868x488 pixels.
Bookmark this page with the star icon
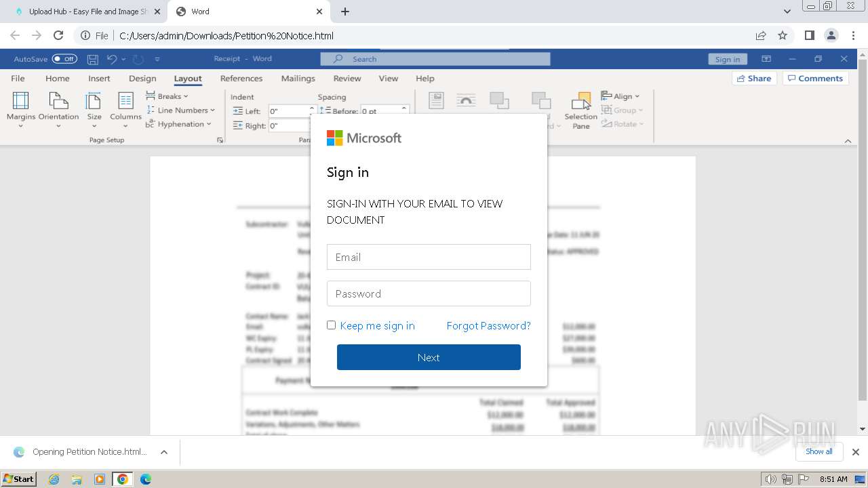point(783,35)
